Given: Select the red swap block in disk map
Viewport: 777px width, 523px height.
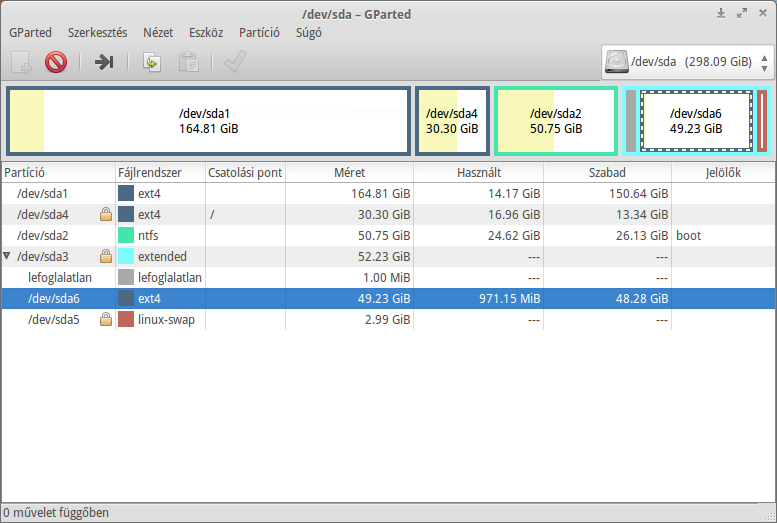Looking at the screenshot, I should tap(762, 121).
